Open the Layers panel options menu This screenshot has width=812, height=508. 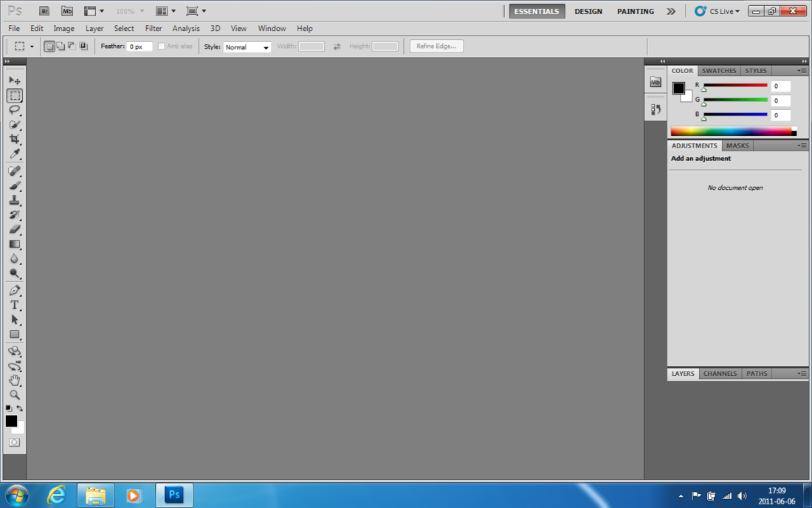pyautogui.click(x=802, y=374)
